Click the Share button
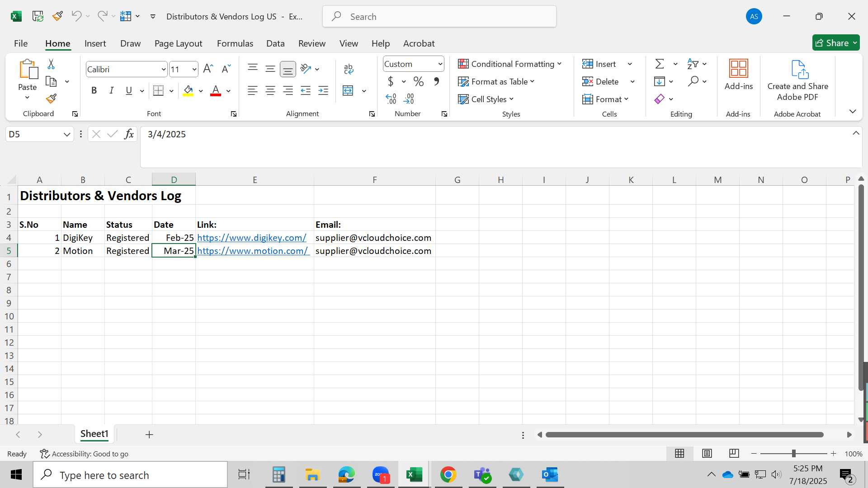This screenshot has width=868, height=488. coord(836,43)
